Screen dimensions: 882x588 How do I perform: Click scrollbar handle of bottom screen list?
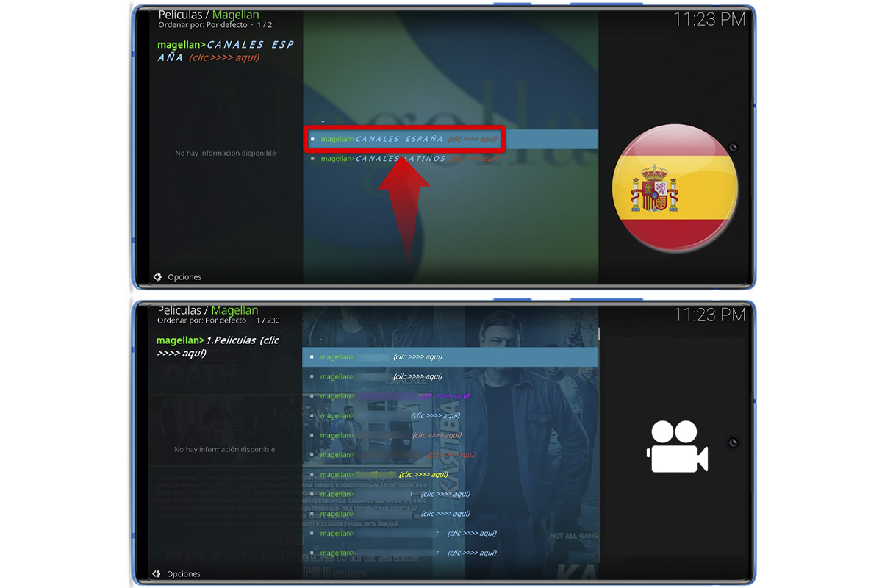(599, 334)
